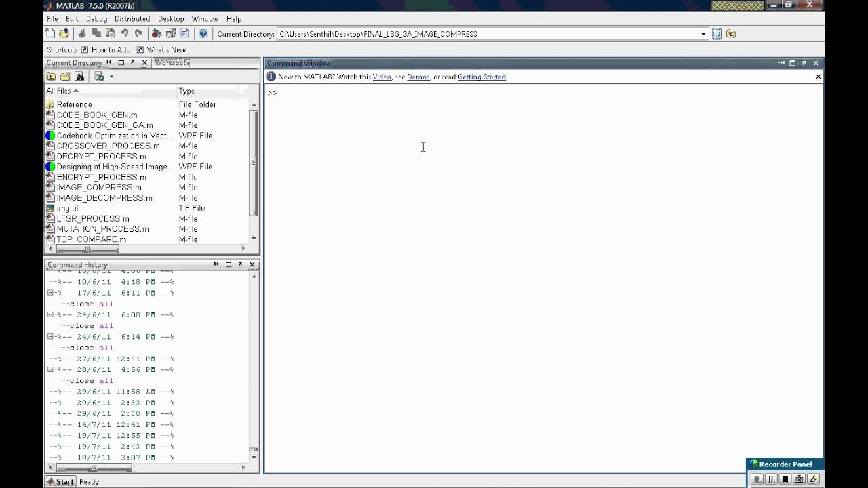The width and height of the screenshot is (868, 488).
Task: Open the GUIDE toolbar icon
Action: click(x=171, y=33)
